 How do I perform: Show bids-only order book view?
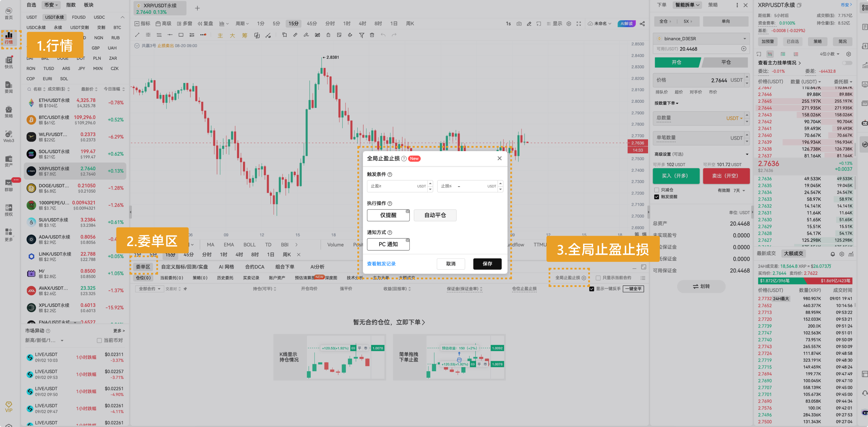tap(783, 54)
